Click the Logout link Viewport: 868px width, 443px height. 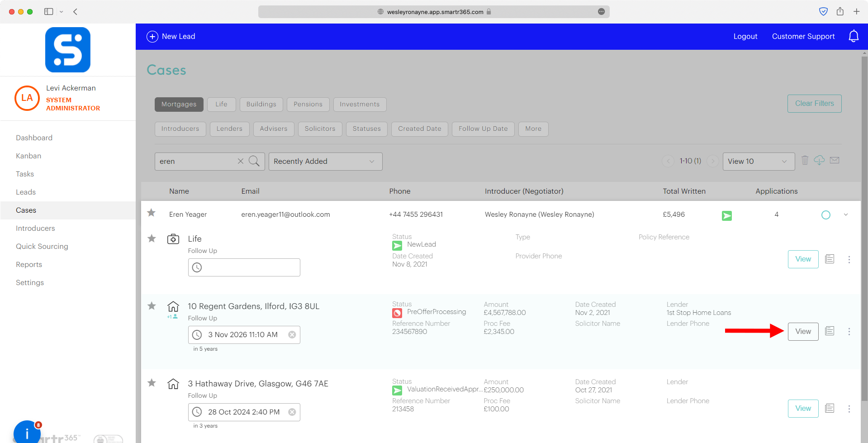point(745,37)
